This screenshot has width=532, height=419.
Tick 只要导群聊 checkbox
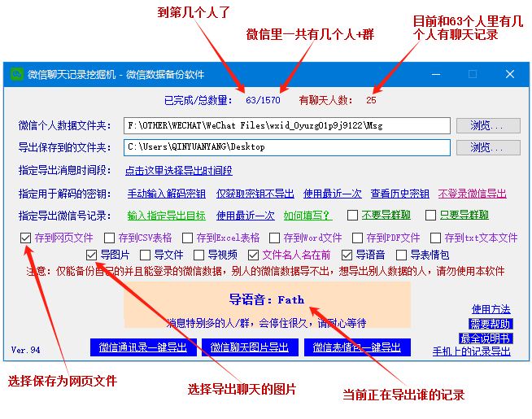point(430,215)
